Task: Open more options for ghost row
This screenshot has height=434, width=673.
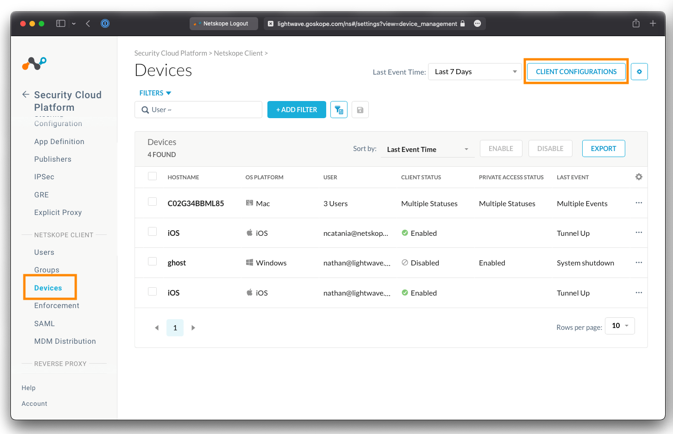Action: 639,263
